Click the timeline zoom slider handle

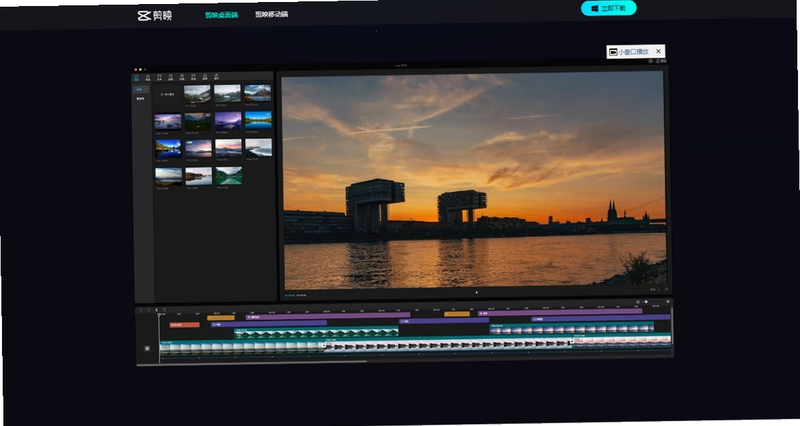tap(646, 302)
